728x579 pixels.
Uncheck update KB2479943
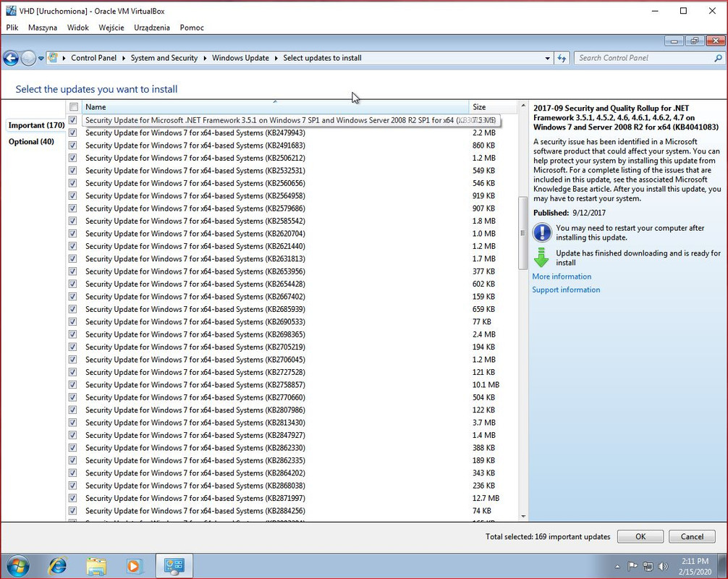click(x=73, y=132)
